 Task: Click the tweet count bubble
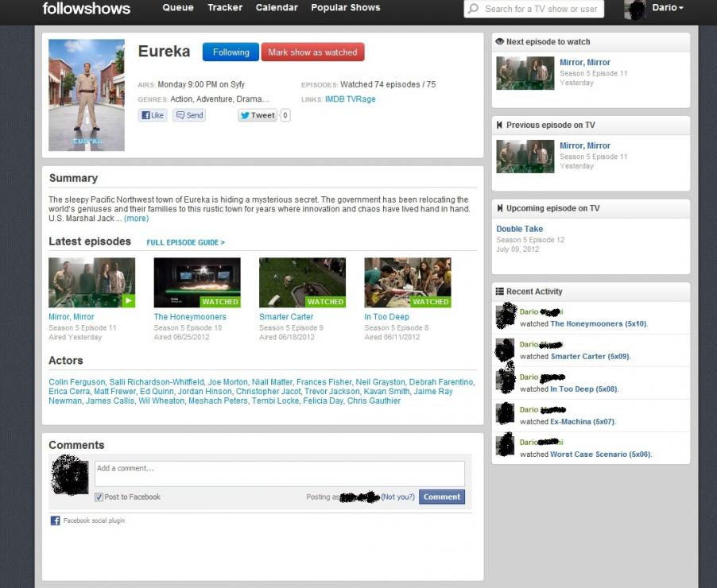click(285, 115)
